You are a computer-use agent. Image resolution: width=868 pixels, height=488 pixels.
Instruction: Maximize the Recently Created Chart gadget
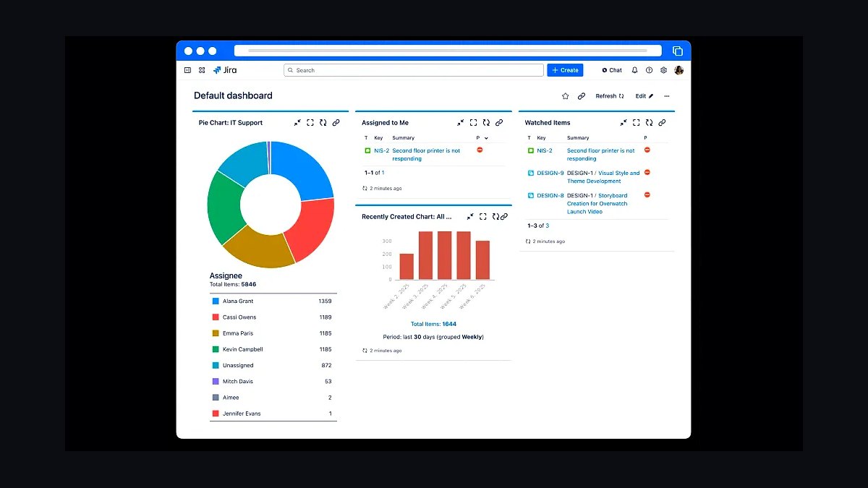coord(482,216)
